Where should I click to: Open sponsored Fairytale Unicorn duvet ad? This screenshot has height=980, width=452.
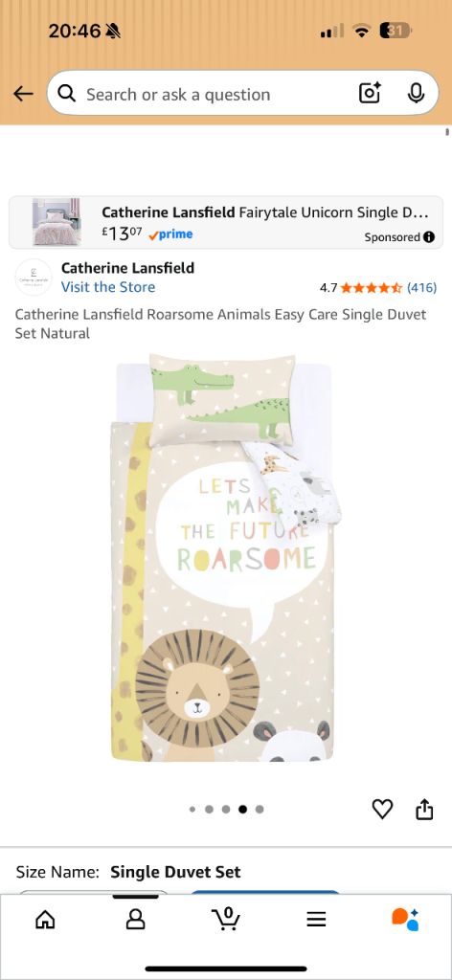[x=226, y=222]
